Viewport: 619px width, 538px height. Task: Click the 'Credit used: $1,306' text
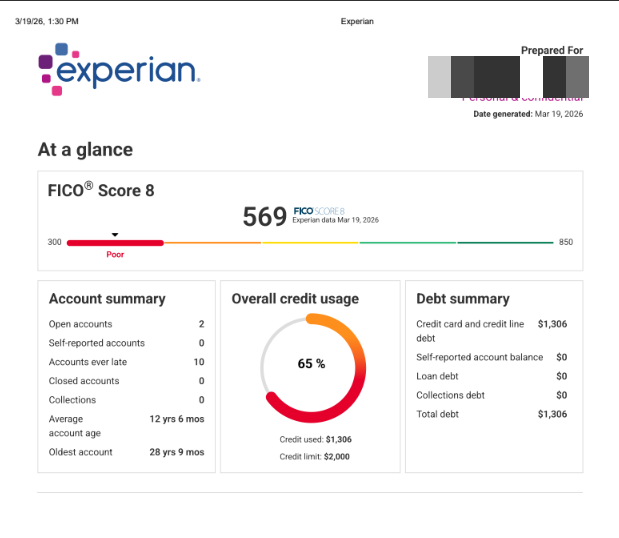pyautogui.click(x=315, y=439)
